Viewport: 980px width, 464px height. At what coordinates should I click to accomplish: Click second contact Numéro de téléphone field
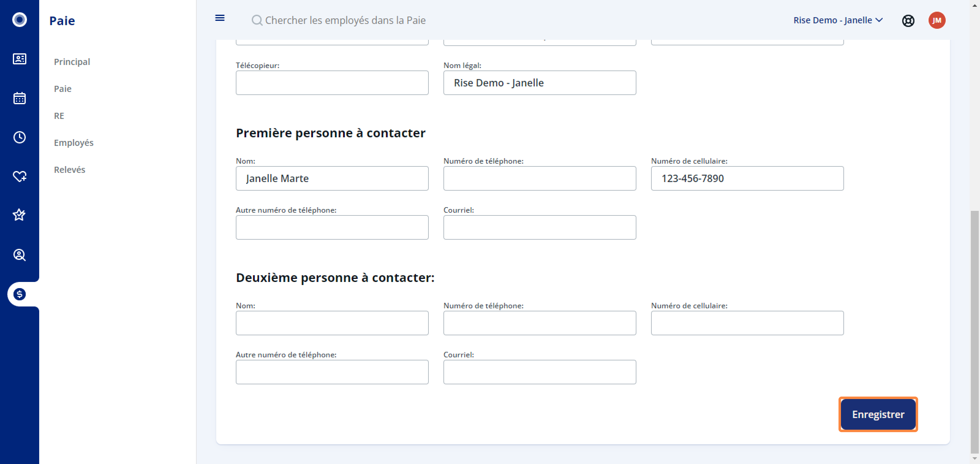coord(539,323)
